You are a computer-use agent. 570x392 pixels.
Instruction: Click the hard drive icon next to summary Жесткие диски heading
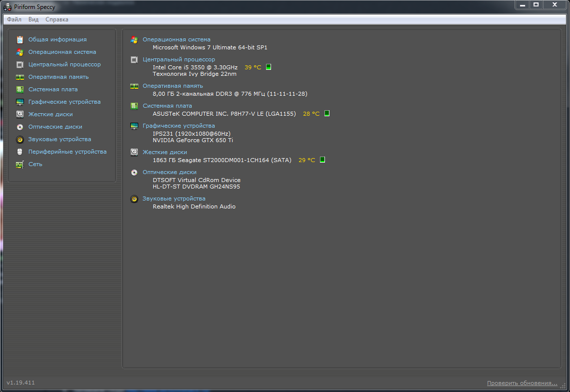134,152
